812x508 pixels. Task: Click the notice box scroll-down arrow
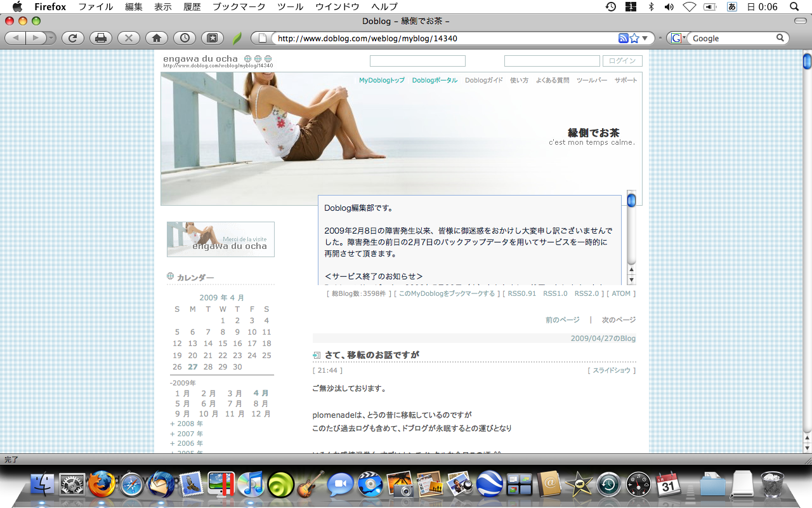(631, 280)
